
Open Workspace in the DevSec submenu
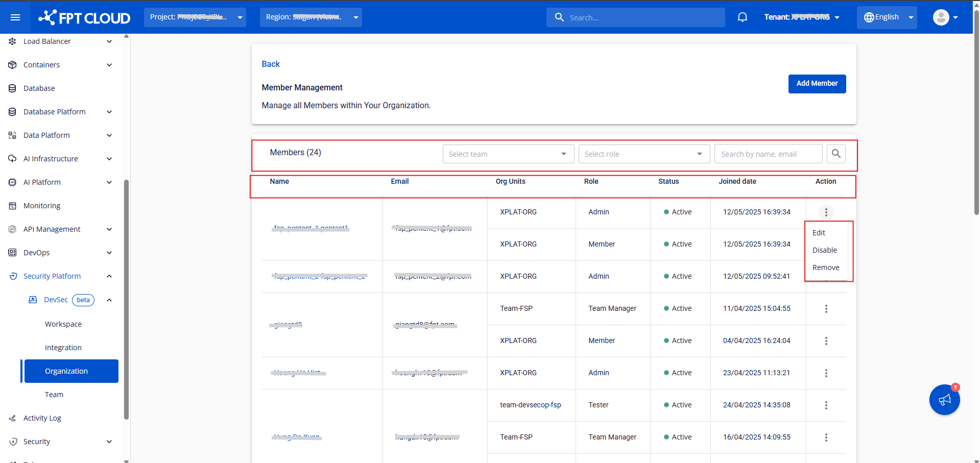pyautogui.click(x=63, y=324)
